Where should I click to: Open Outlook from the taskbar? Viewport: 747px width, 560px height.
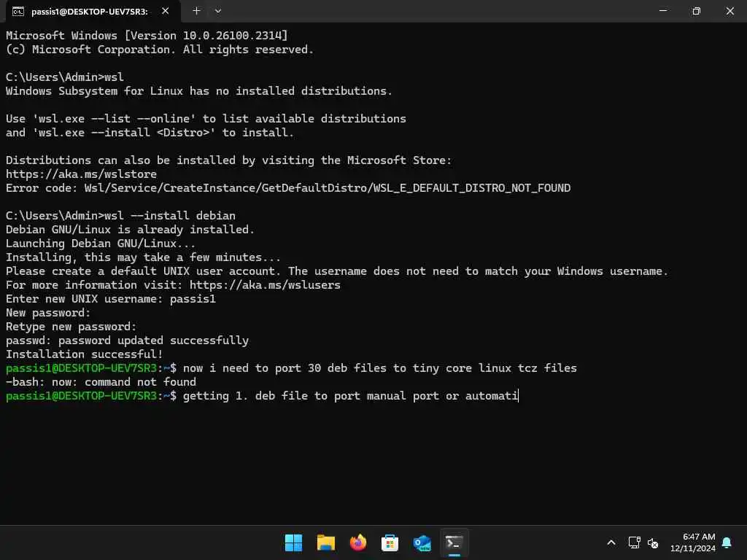pyautogui.click(x=422, y=542)
